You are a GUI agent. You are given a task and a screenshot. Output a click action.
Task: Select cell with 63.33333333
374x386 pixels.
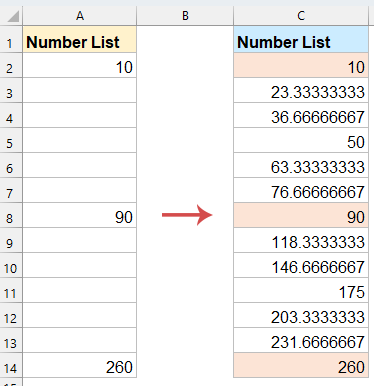pyautogui.click(x=301, y=165)
